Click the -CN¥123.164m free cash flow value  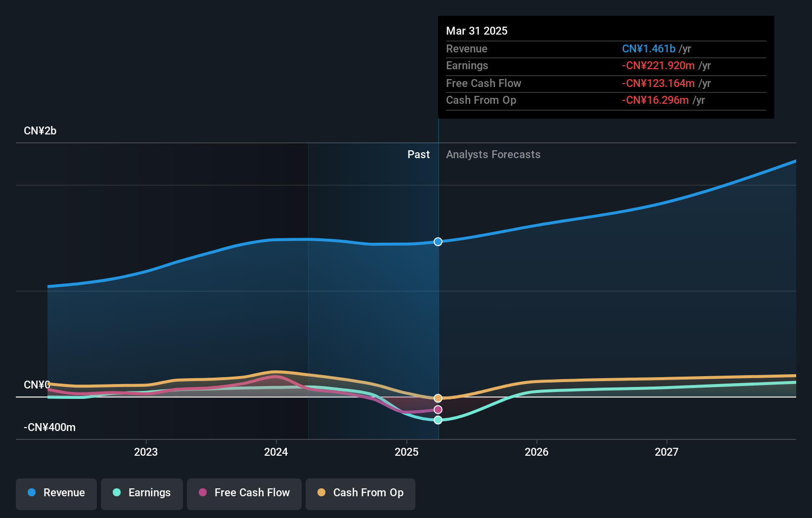[x=658, y=84]
